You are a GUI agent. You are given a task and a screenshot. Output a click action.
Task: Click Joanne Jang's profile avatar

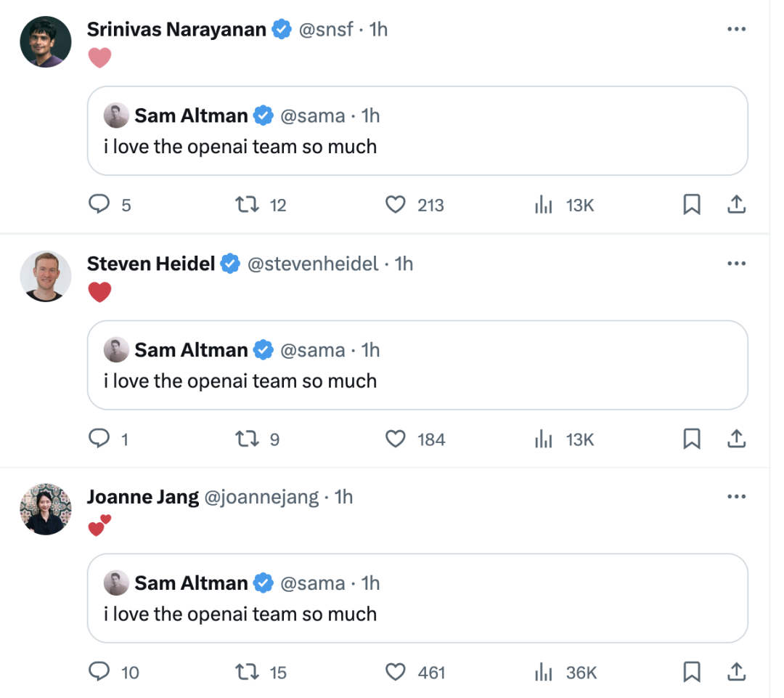(45, 509)
